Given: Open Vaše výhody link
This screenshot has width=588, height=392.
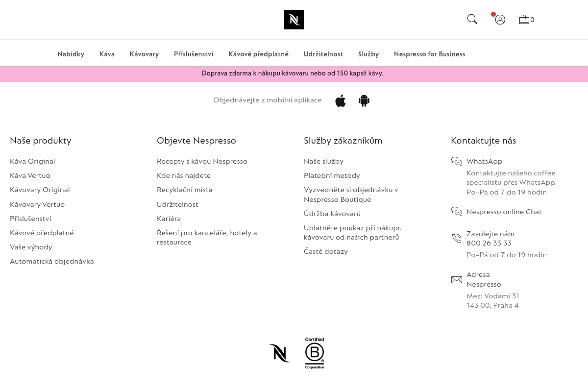Looking at the screenshot, I should [31, 247].
